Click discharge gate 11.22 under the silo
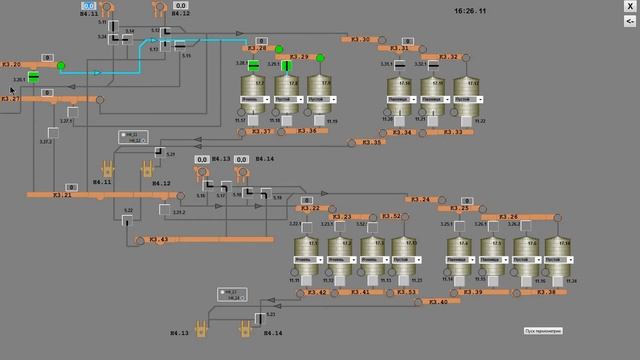 (x=466, y=121)
